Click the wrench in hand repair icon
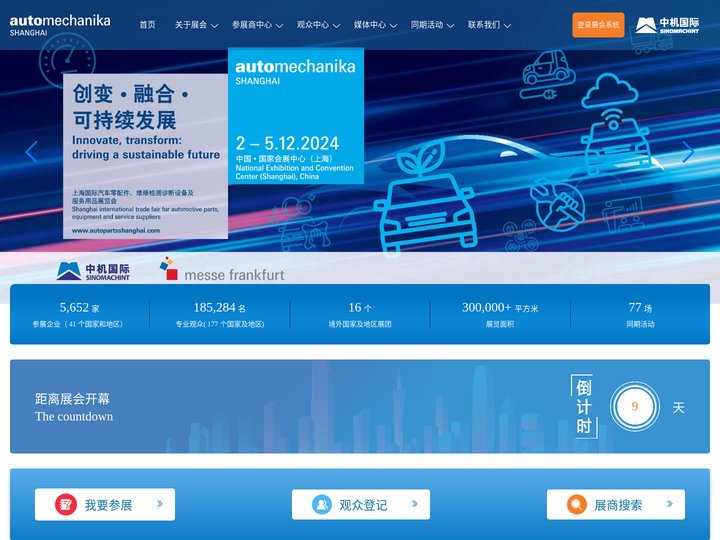 point(557,204)
